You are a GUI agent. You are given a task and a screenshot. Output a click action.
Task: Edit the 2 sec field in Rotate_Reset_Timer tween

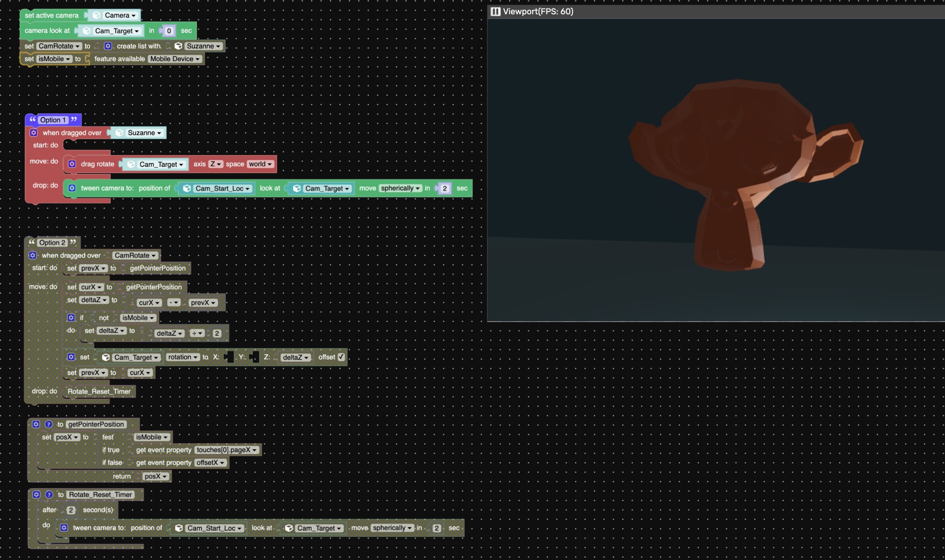[x=436, y=528]
